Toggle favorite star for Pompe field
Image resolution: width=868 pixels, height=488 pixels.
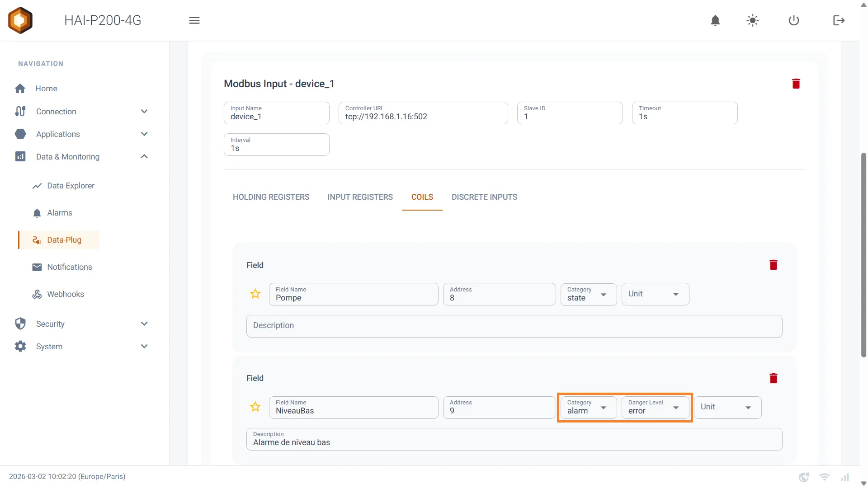(255, 294)
